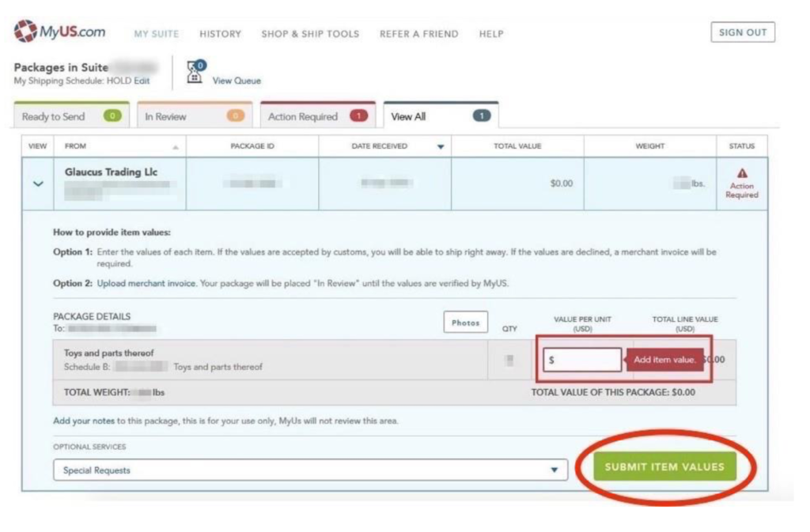The width and height of the screenshot is (810, 532).
Task: Switch to Ready to Send tab
Action: pyautogui.click(x=72, y=115)
